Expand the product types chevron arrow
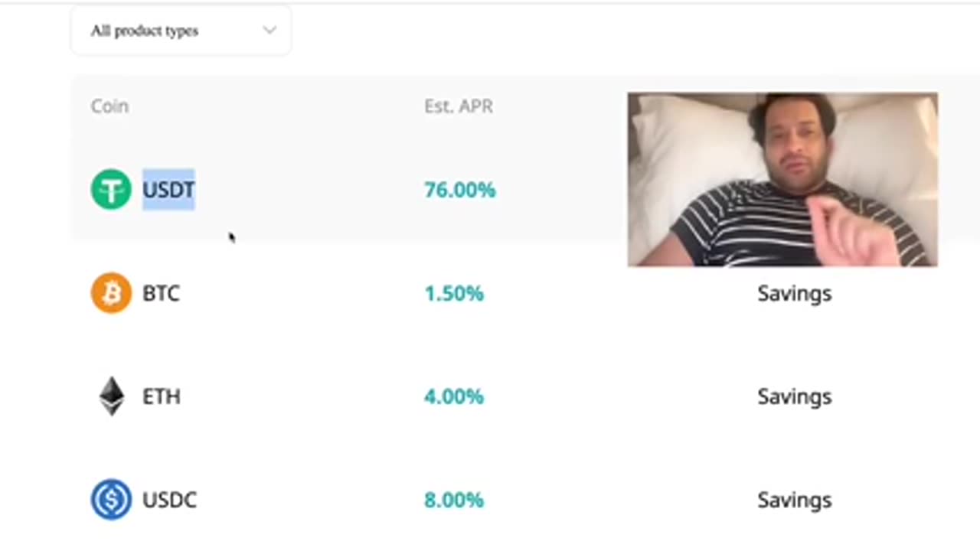The height and width of the screenshot is (551, 980). [x=269, y=31]
